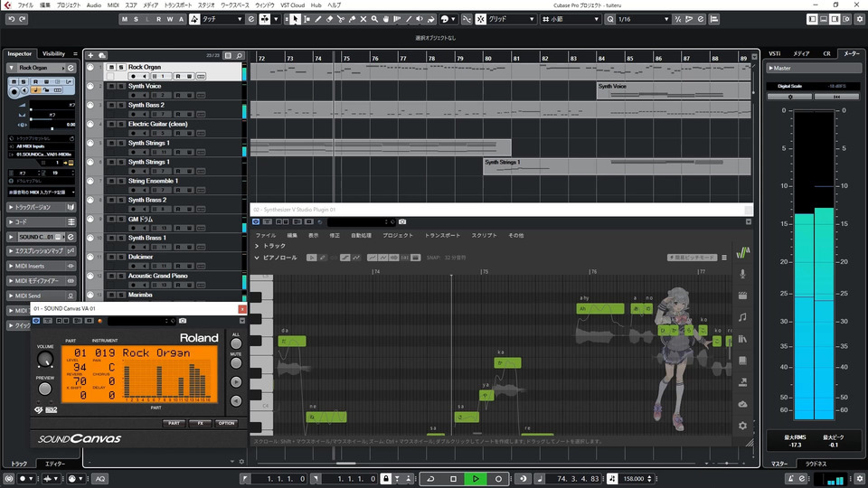Screen dimensions: 868x488
Task: Open プロジェクト menu in Cubase menu bar
Action: pyautogui.click(x=68, y=5)
